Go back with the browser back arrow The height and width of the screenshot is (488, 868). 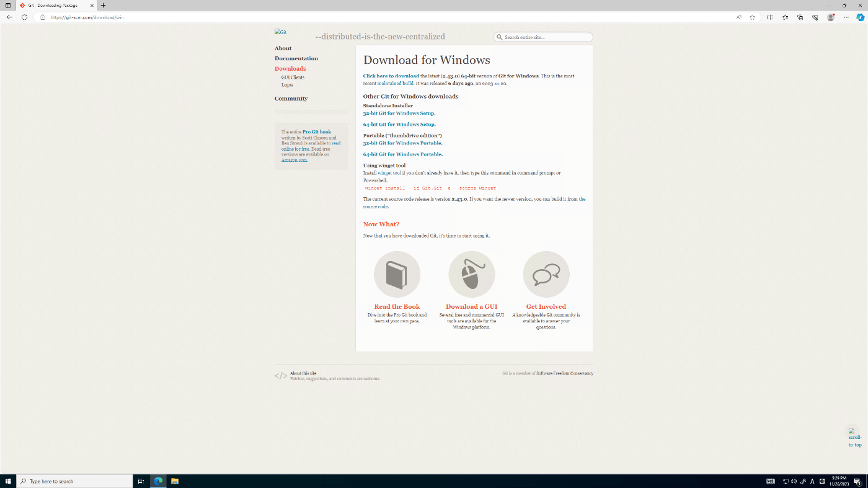pos(9,17)
